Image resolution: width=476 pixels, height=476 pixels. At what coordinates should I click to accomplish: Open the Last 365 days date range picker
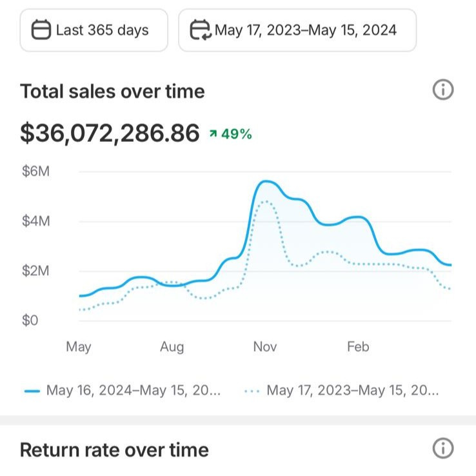(x=94, y=30)
